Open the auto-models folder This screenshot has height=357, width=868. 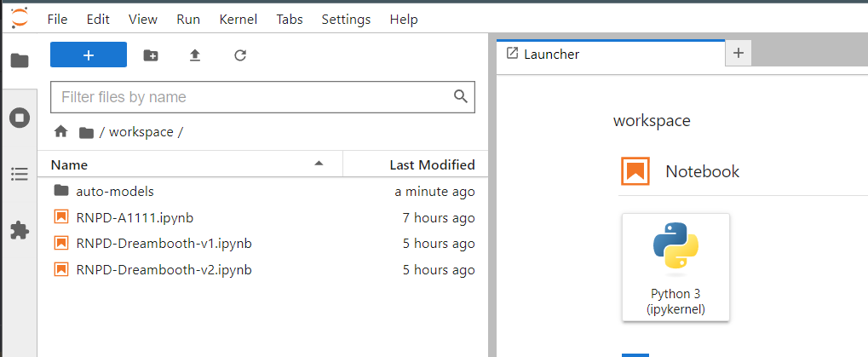tap(115, 191)
